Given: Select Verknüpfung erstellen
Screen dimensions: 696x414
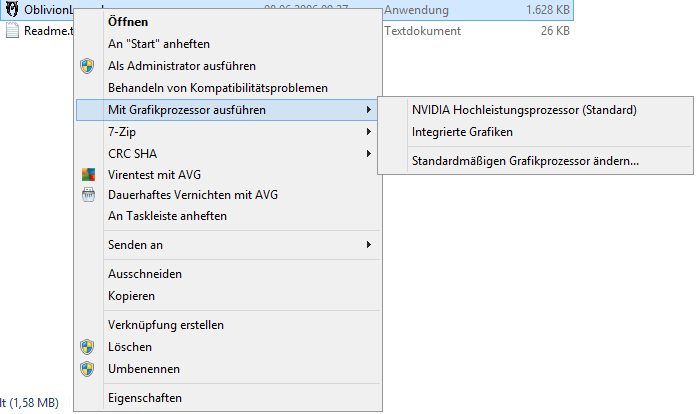Looking at the screenshot, I should coord(227,325).
